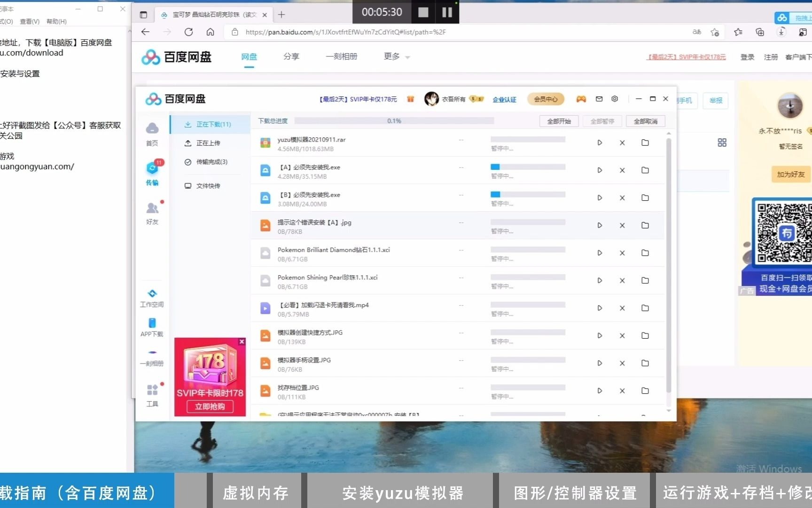812x508 pixels.
Task: Open 传输 transfer section in sidebar
Action: click(152, 173)
